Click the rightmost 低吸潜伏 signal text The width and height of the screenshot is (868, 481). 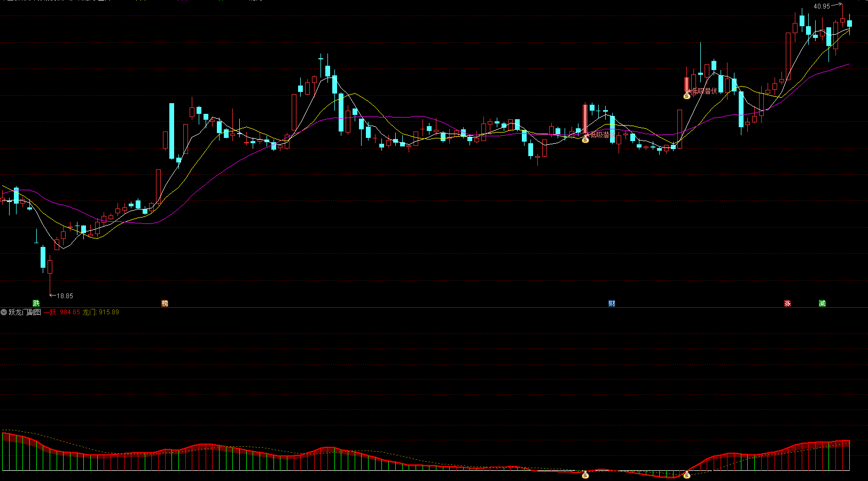705,91
